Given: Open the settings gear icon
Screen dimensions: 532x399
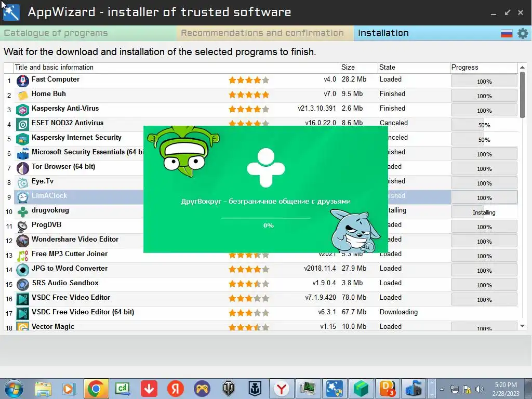Looking at the screenshot, I should coord(523,33).
